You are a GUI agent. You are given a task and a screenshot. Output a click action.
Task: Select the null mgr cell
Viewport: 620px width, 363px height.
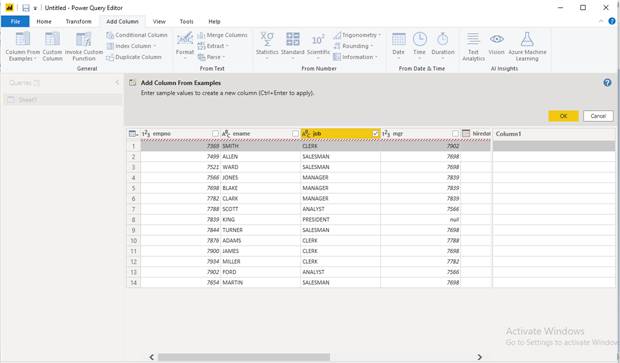(420, 219)
